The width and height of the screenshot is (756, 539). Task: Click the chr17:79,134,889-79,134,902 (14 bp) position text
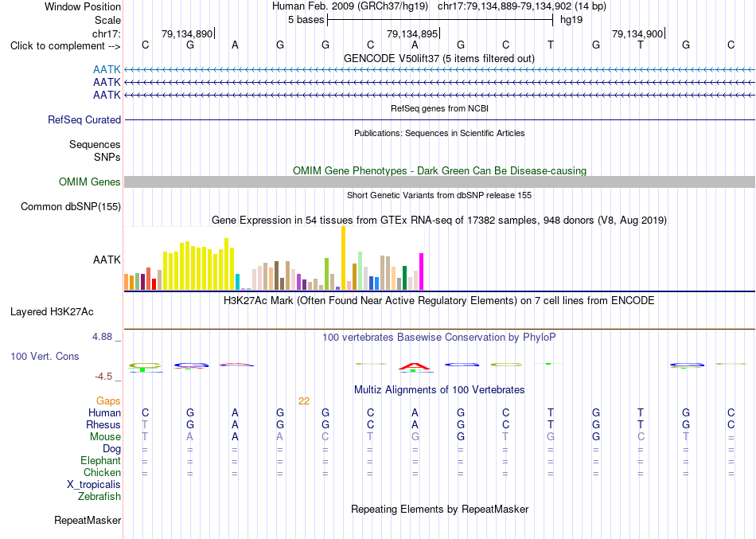point(522,6)
